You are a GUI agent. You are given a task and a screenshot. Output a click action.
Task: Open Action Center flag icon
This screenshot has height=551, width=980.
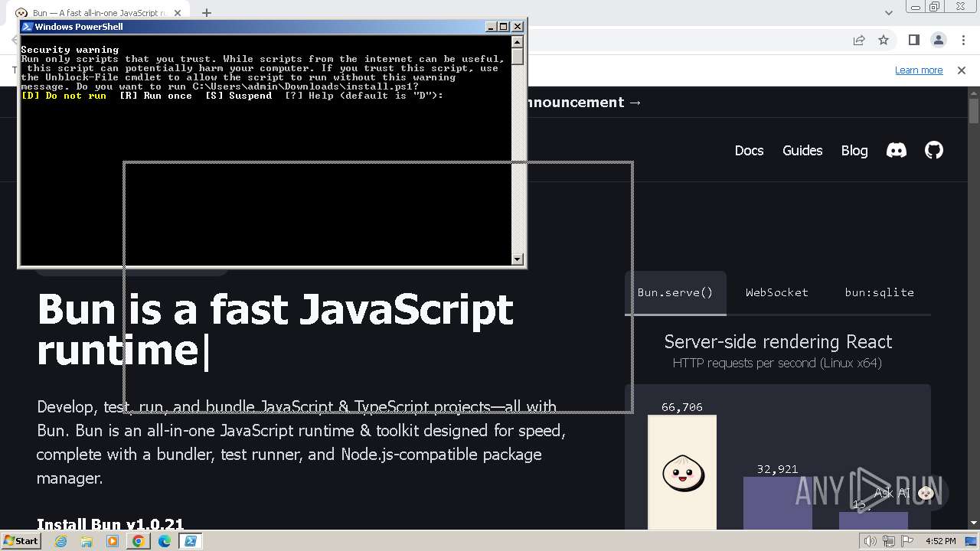click(907, 541)
